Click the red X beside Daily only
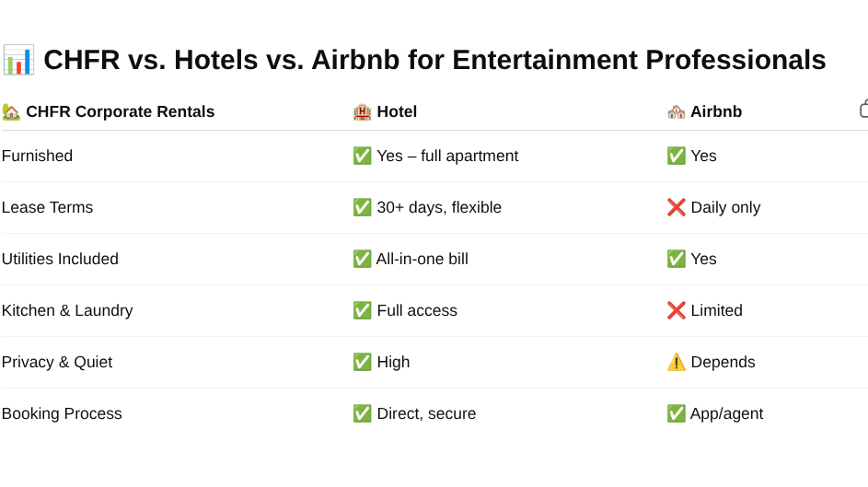Image resolution: width=868 pixels, height=487 pixels. [676, 207]
